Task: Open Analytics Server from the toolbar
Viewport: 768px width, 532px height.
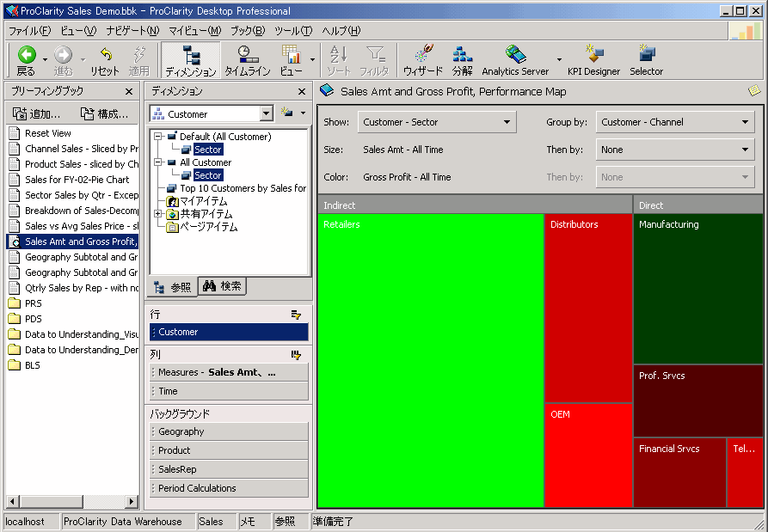Action: pos(515,61)
